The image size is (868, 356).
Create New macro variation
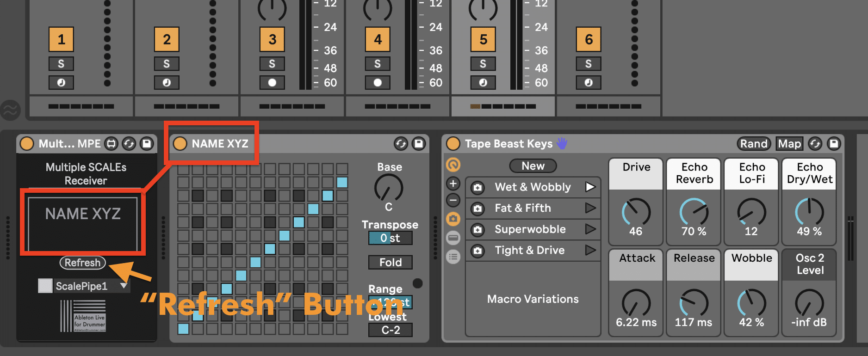pos(533,166)
